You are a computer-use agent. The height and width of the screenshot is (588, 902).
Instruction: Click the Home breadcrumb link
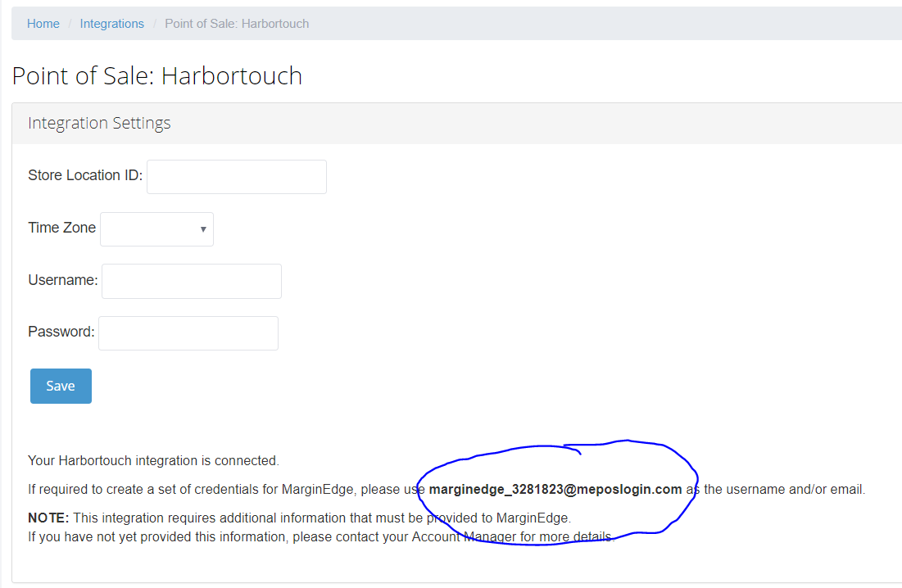[43, 24]
